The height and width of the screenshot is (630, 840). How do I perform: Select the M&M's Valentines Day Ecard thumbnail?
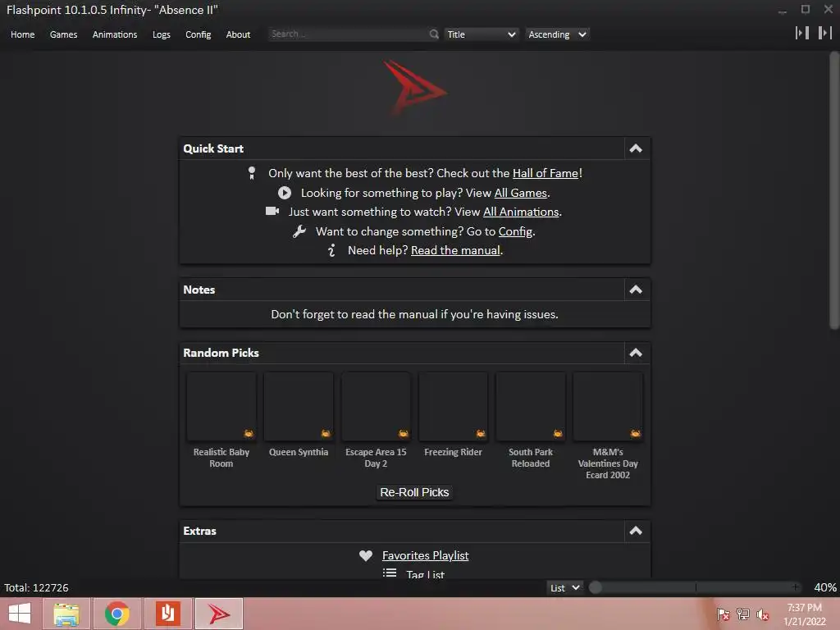(608, 407)
